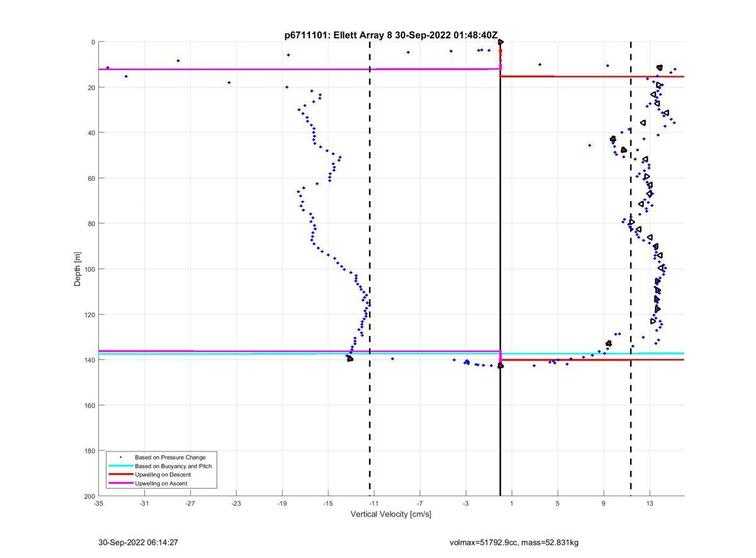
Task: Click the x-axis tick label 13
Action: [x=650, y=503]
